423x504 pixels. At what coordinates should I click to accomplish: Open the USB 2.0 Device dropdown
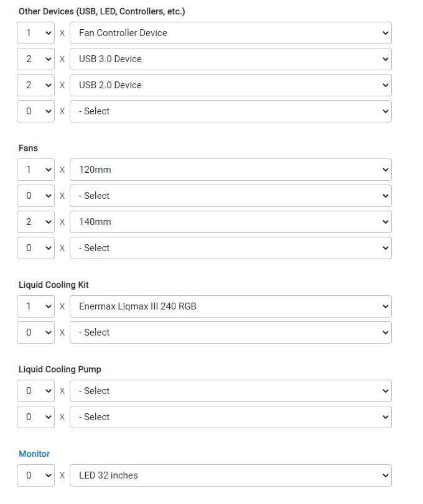pyautogui.click(x=230, y=85)
